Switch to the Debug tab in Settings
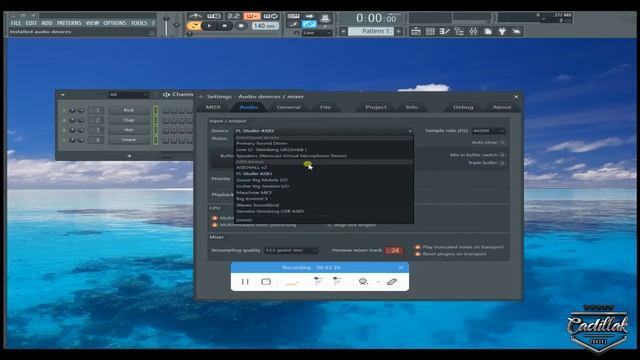This screenshot has width=640, height=360. click(x=463, y=107)
